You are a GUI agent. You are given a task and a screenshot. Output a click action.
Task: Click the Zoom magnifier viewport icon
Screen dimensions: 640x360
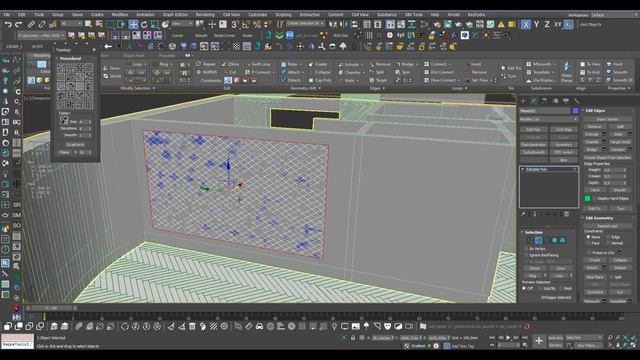(610, 338)
